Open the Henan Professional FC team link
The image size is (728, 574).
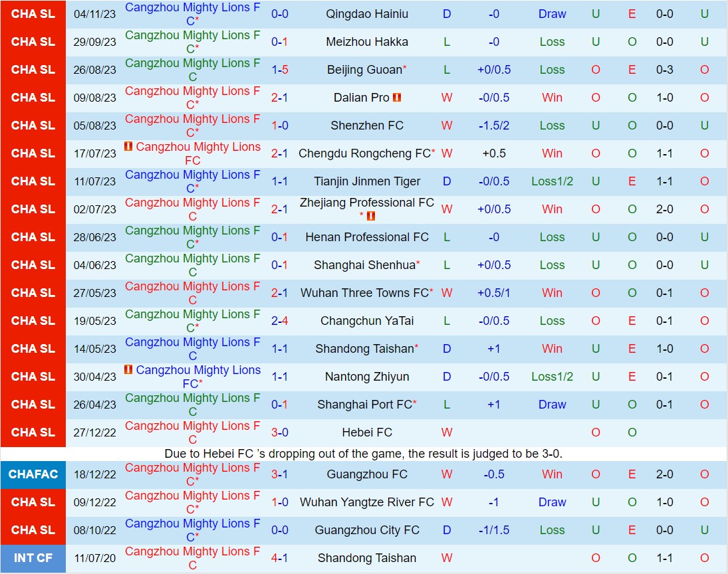367,237
